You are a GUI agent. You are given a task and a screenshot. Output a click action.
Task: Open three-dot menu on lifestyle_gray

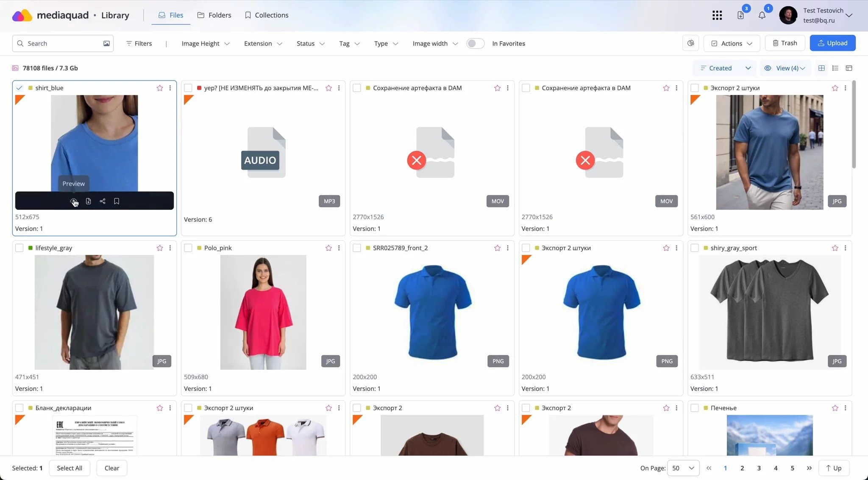pos(170,248)
